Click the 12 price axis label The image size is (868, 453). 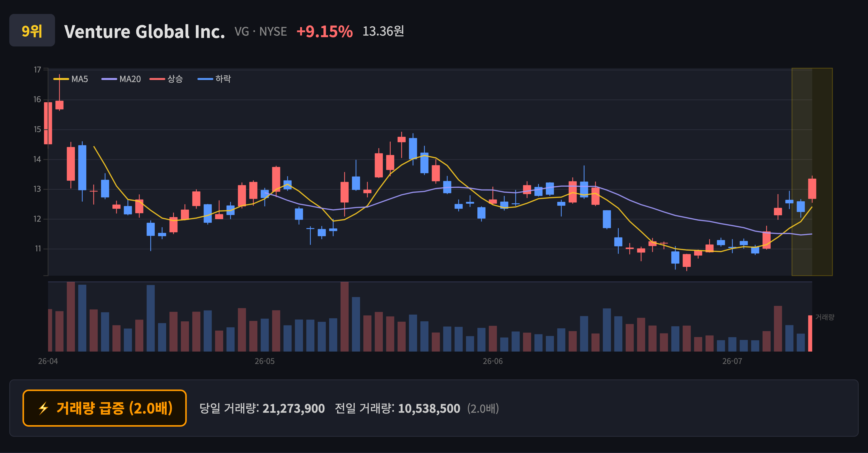[x=37, y=219]
